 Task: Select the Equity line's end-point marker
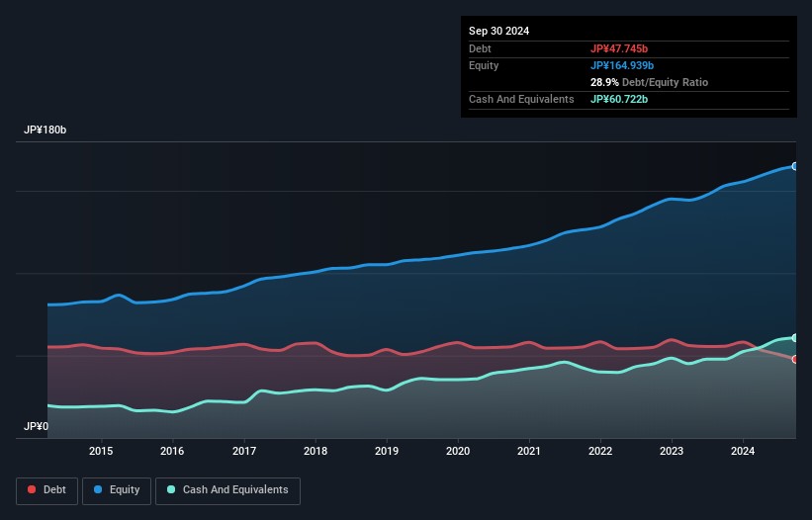pyautogui.click(x=794, y=166)
